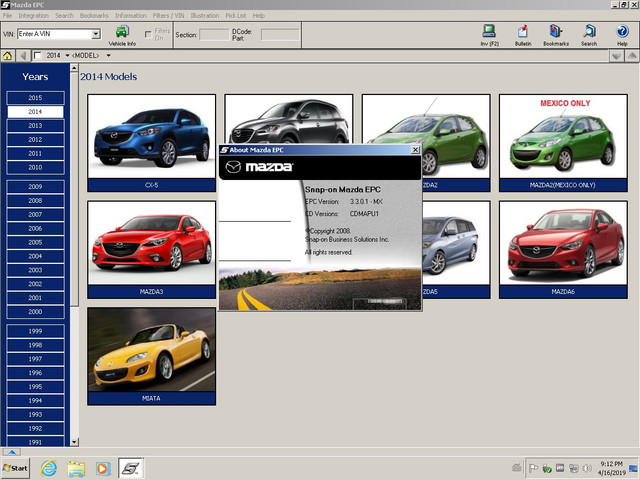The width and height of the screenshot is (640, 480).
Task: Expand the bottom panel up-arrow
Action: [11, 452]
